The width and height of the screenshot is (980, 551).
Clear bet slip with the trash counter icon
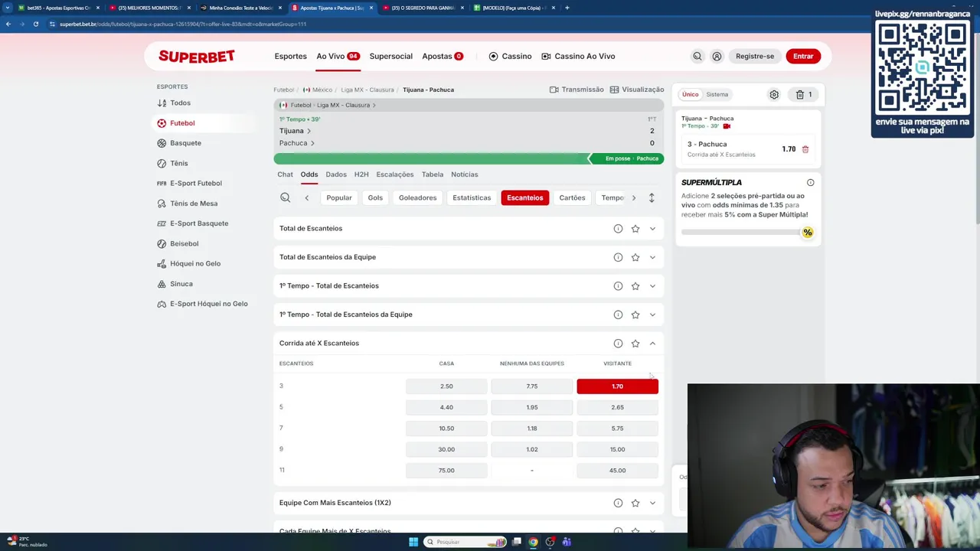(x=804, y=95)
